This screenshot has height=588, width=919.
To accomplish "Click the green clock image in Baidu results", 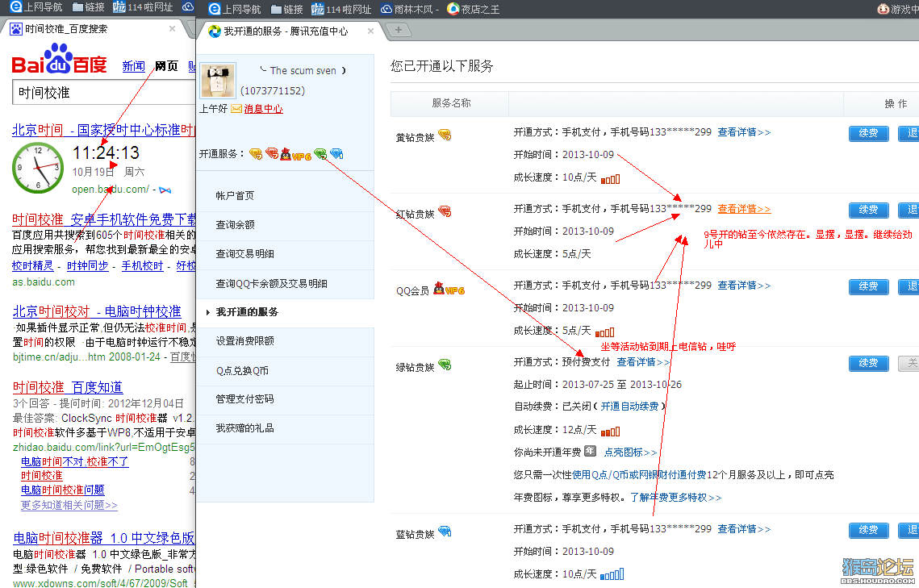I will click(x=38, y=168).
